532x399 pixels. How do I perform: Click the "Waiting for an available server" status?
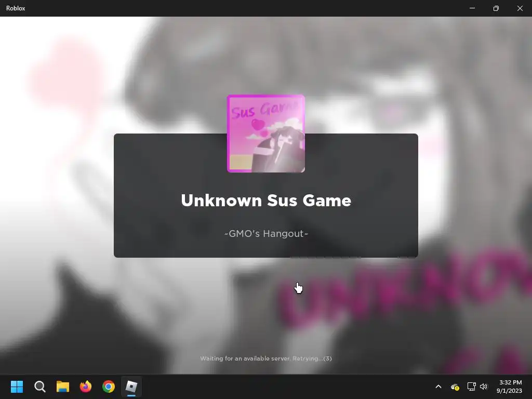tap(266, 358)
